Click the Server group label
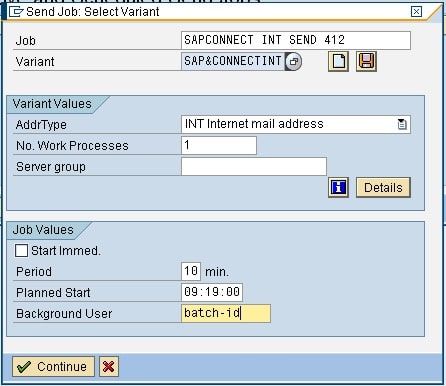This screenshot has height=386, width=446. (51, 167)
